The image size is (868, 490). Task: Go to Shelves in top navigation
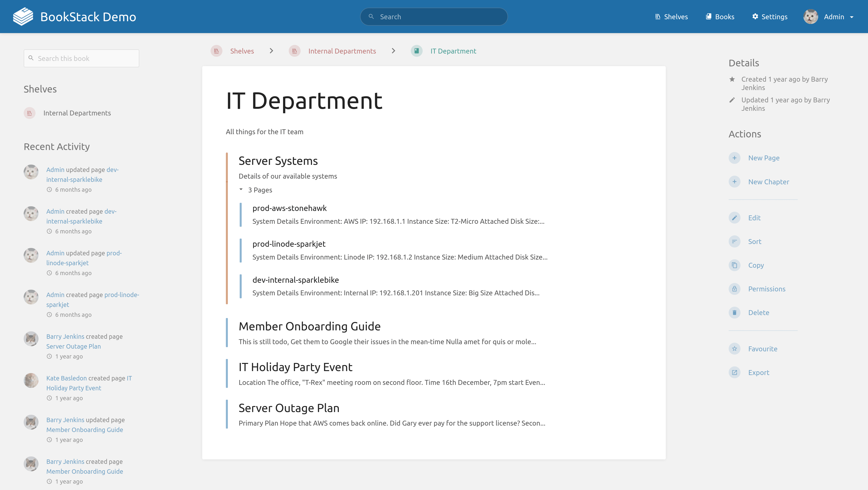[671, 17]
